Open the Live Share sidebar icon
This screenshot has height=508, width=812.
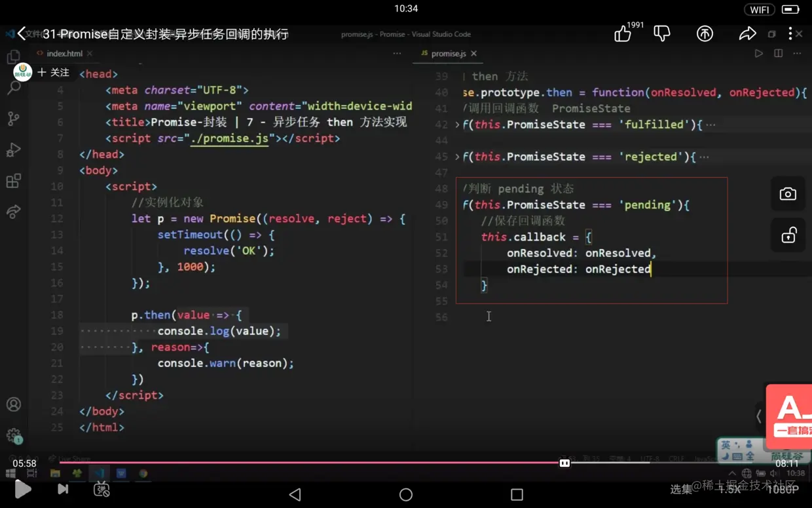pyautogui.click(x=13, y=211)
